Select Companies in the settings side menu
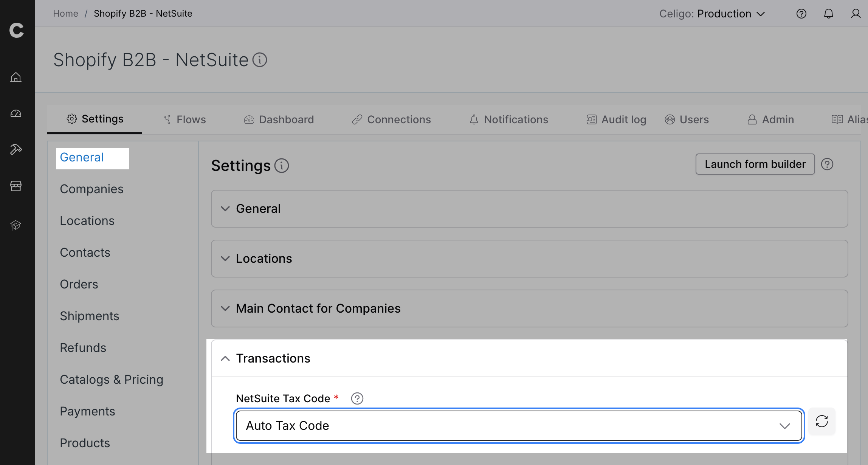 click(91, 189)
